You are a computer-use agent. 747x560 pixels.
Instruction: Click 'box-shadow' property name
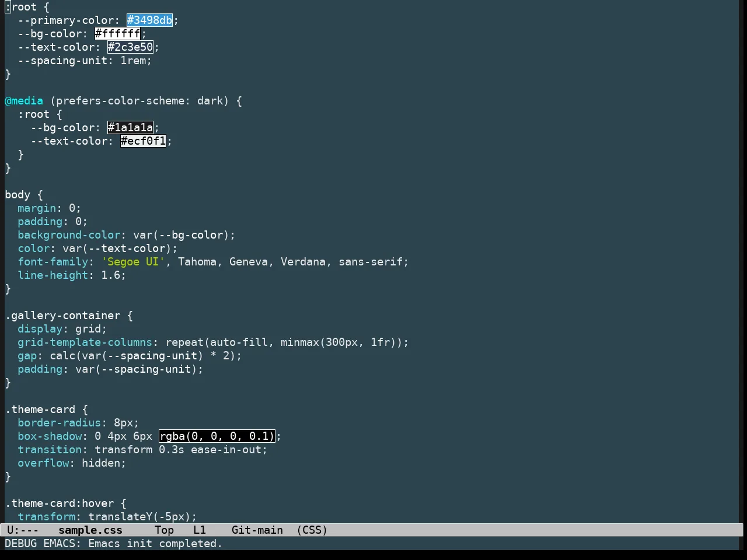tap(50, 436)
